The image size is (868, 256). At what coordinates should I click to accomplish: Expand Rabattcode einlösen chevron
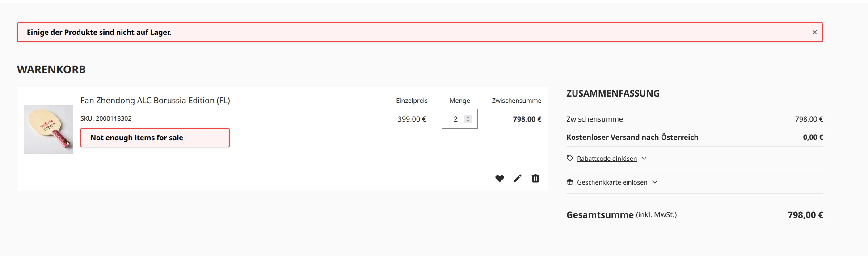coord(644,158)
